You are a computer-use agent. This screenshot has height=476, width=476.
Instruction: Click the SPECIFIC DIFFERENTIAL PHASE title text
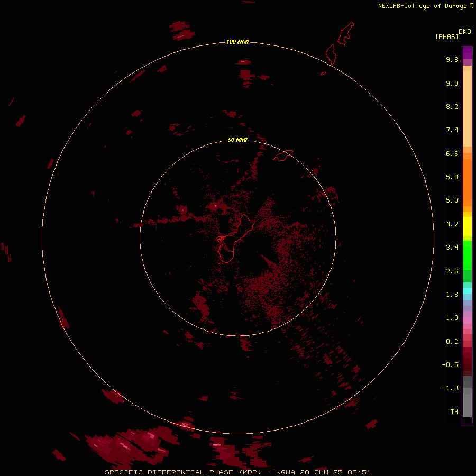169,472
